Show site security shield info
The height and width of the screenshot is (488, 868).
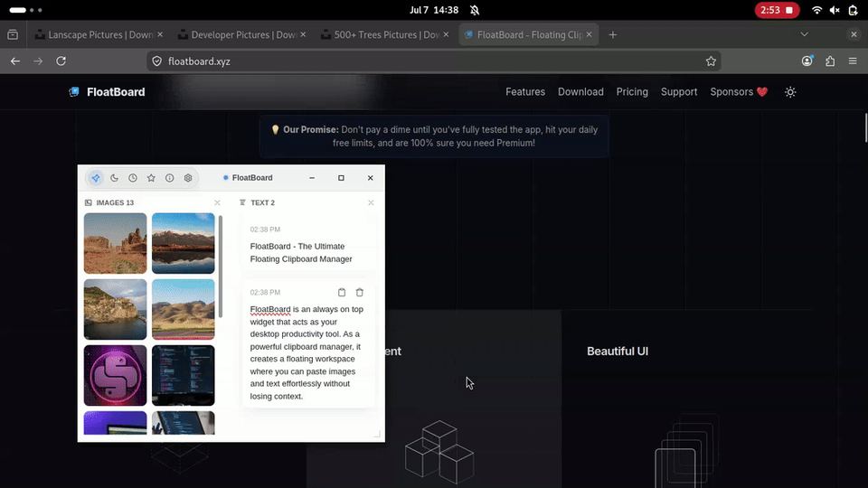pyautogui.click(x=157, y=61)
